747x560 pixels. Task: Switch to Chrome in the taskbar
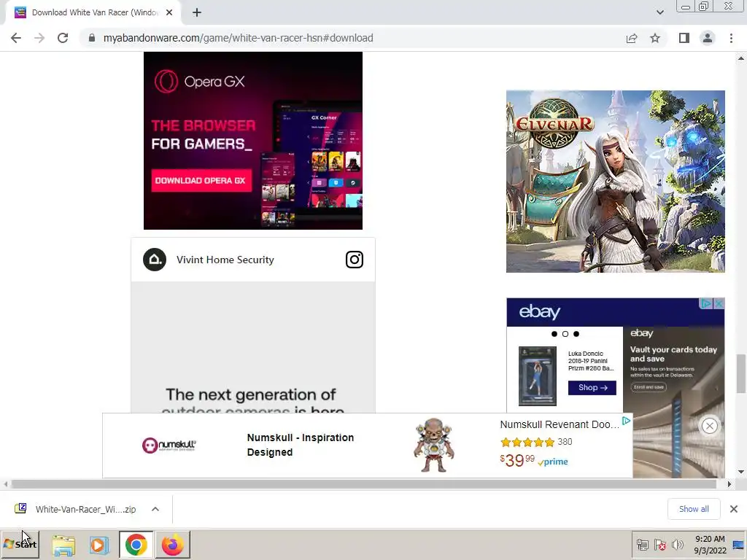tap(136, 545)
